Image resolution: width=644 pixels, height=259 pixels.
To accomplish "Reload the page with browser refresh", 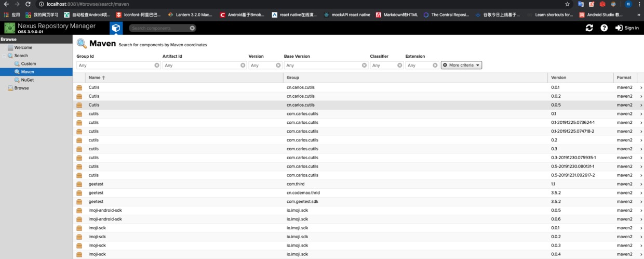I will click(x=28, y=4).
